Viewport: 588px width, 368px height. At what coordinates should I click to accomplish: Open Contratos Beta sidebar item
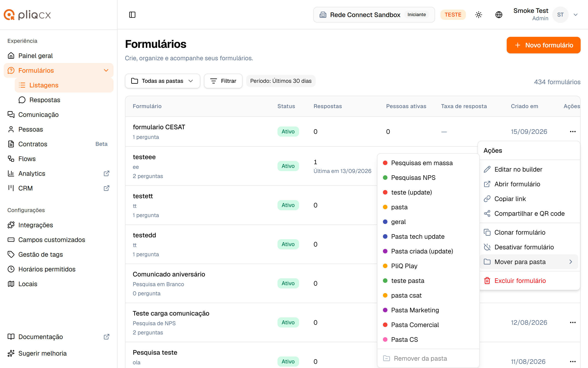(x=59, y=144)
